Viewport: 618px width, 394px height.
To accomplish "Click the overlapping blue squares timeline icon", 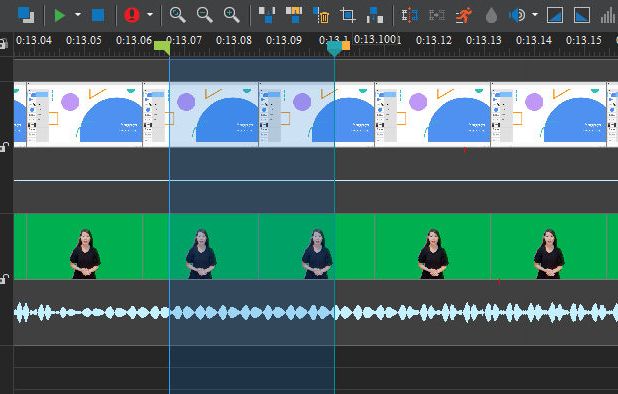I will 26,15.
